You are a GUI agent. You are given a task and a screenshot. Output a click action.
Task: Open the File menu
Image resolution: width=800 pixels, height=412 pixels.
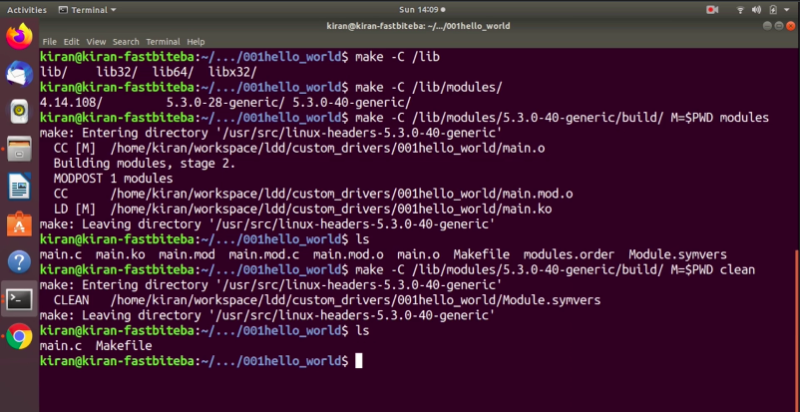49,42
